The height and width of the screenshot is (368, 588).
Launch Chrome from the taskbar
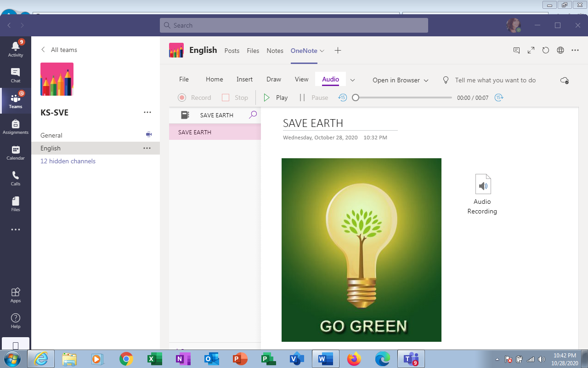[x=126, y=359]
